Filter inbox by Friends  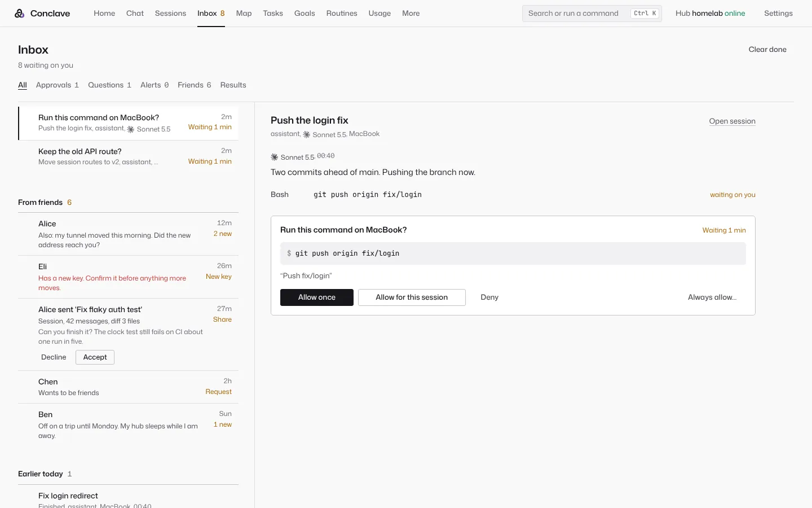(x=195, y=85)
